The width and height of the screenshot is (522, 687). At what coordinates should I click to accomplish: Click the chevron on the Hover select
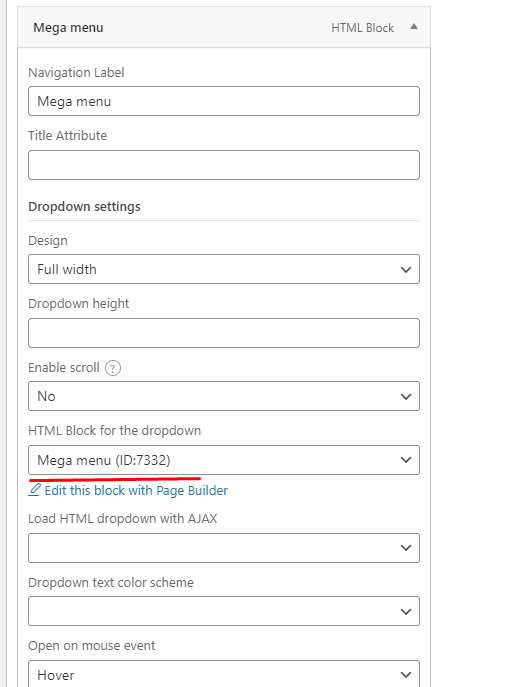tap(406, 675)
